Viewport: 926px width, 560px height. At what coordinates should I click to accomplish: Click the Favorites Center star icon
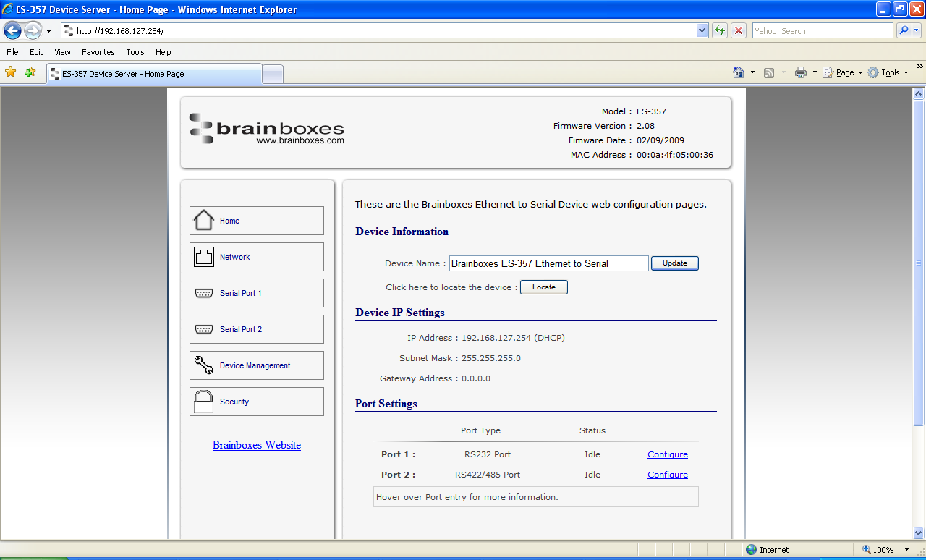pos(10,72)
